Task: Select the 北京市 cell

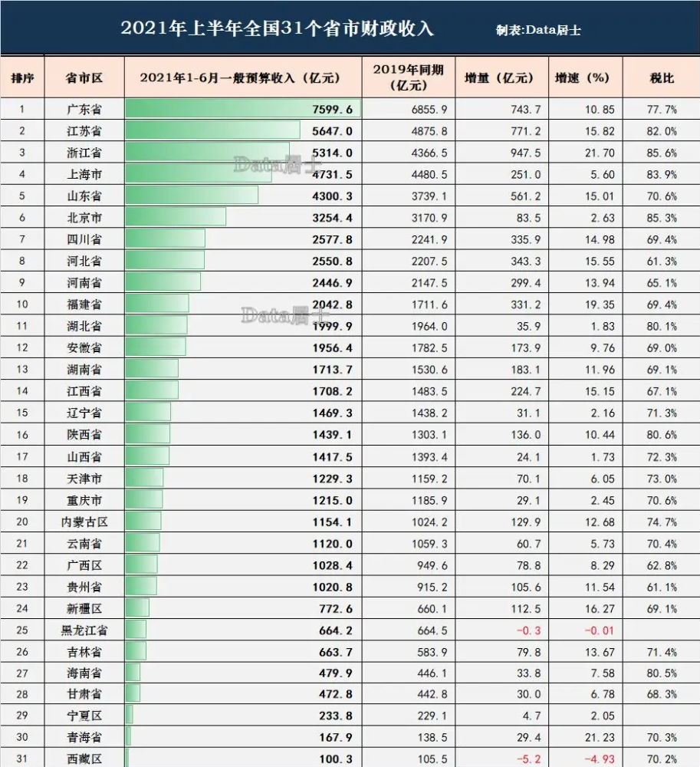Action: 84,218
